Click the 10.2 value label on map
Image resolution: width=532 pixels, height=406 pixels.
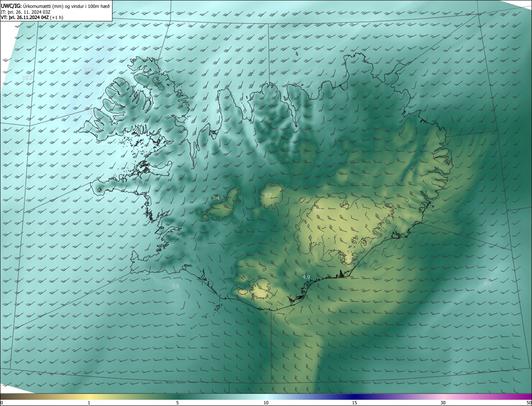pos(27,78)
